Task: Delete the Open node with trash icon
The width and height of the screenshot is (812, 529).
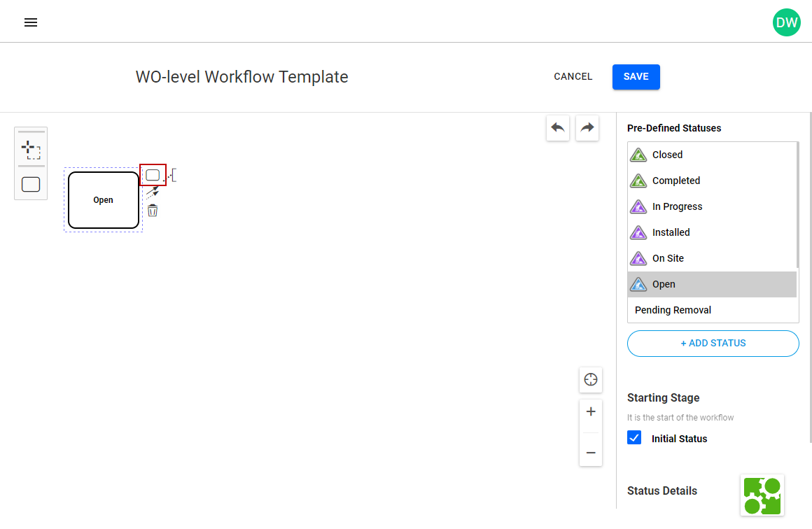Action: (x=153, y=210)
